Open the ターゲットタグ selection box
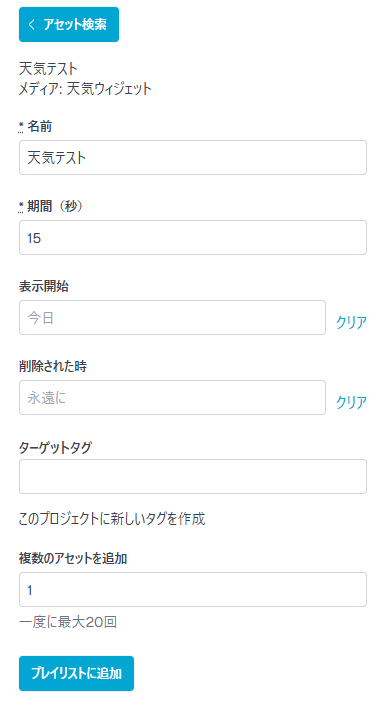This screenshot has width=392, height=718. [193, 477]
